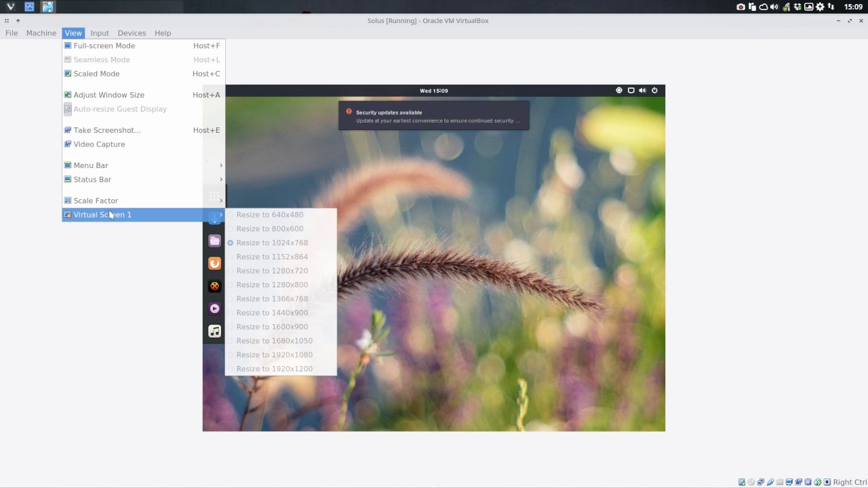Launch Firefox from the guest dock
Image resolution: width=868 pixels, height=488 pixels.
(214, 263)
